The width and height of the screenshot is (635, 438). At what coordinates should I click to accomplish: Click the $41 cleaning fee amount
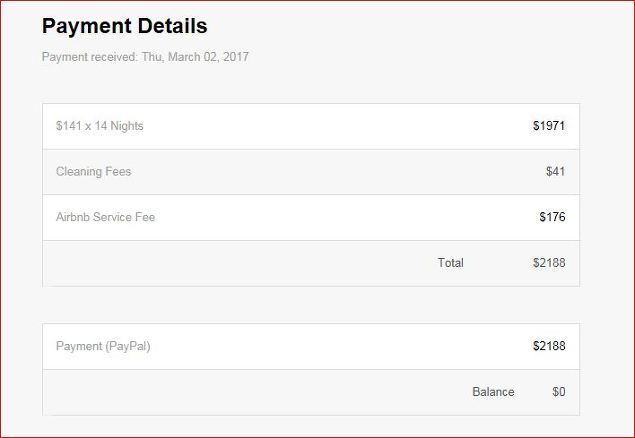(x=555, y=172)
